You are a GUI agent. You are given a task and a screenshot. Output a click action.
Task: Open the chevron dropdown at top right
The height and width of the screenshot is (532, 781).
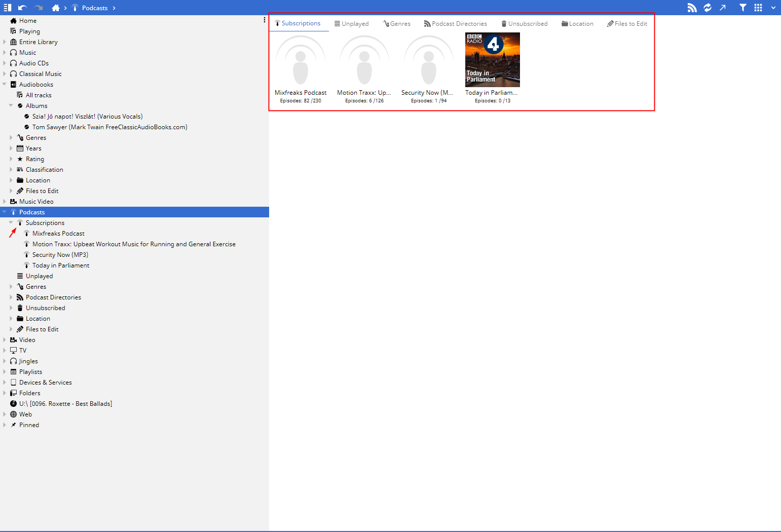tap(773, 8)
